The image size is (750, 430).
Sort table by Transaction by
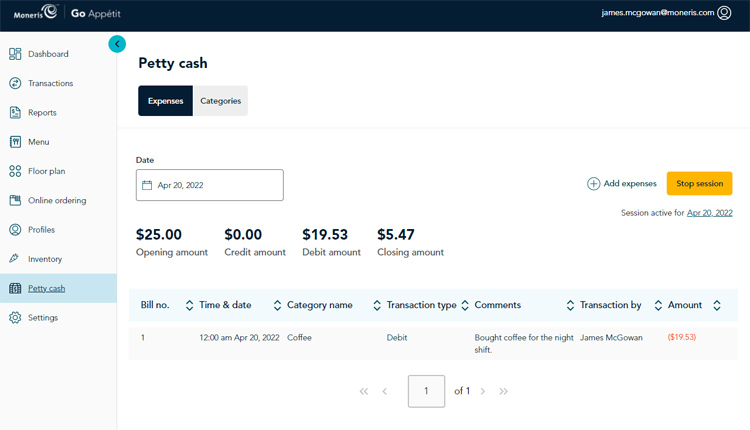point(658,305)
